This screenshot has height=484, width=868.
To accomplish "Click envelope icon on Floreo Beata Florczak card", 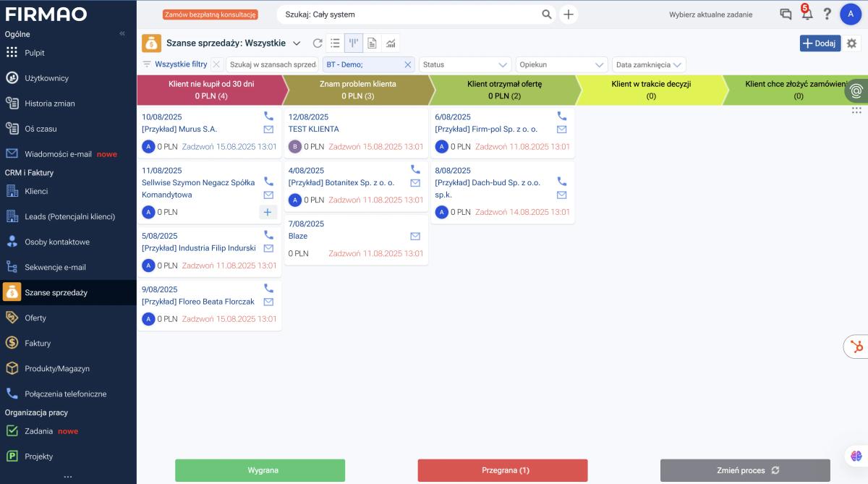I will click(x=268, y=302).
